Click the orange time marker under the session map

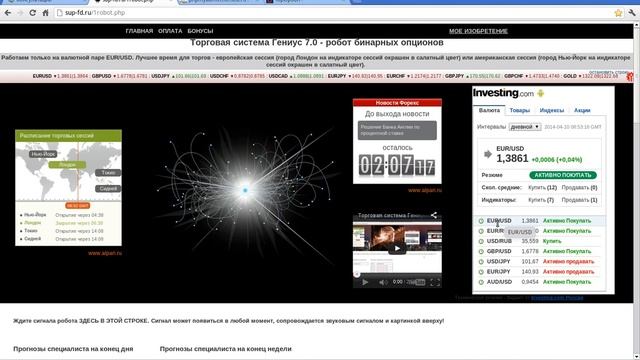(78, 206)
